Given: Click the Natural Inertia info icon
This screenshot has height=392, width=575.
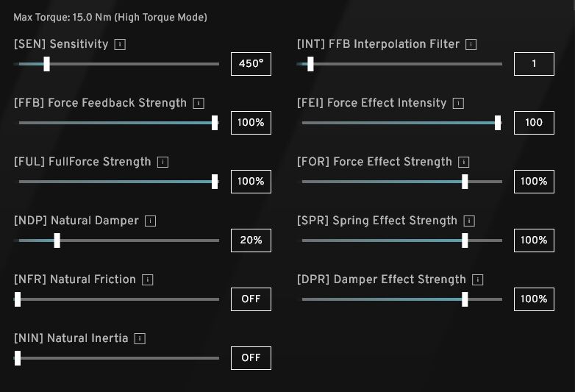Looking at the screenshot, I should pos(140,338).
